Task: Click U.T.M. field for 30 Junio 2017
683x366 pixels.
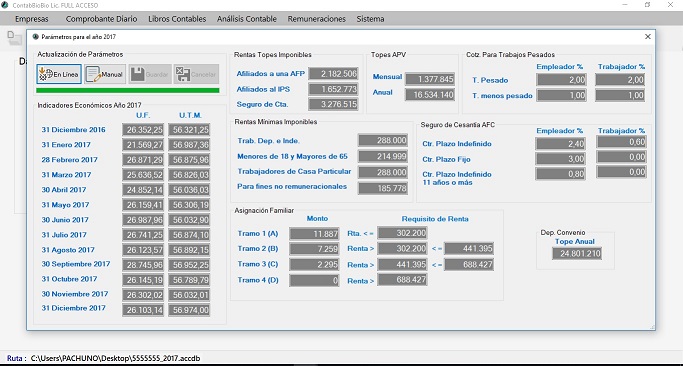Action: point(189,220)
